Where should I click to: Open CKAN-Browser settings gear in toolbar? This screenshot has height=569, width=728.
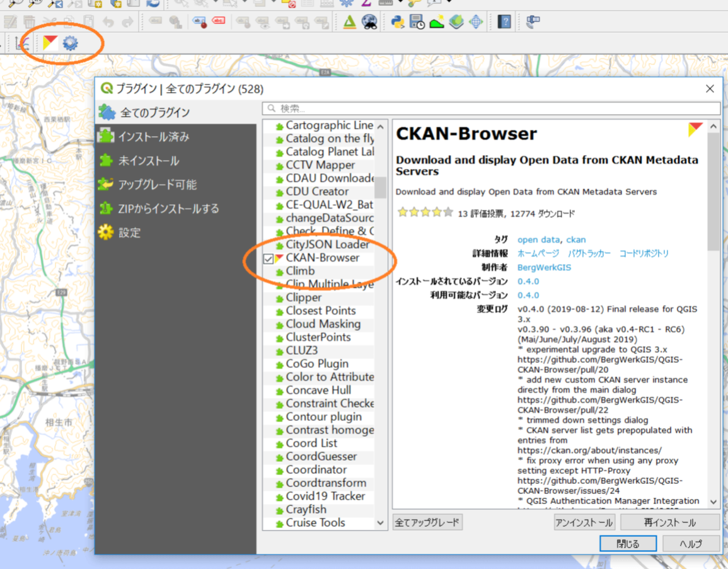click(70, 43)
